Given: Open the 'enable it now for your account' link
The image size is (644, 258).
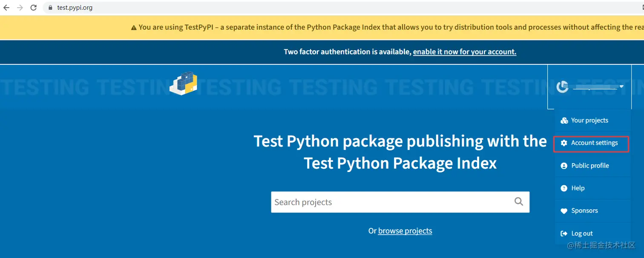Looking at the screenshot, I should coord(465,52).
